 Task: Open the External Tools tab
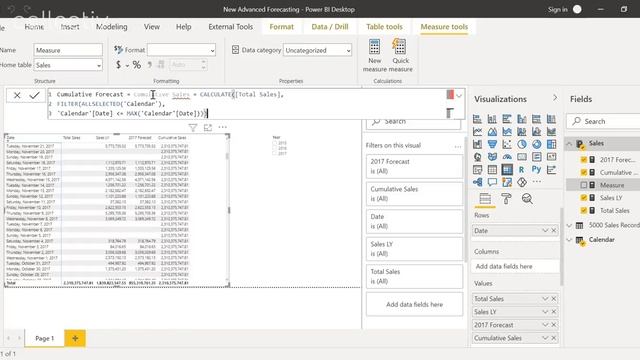(x=231, y=27)
